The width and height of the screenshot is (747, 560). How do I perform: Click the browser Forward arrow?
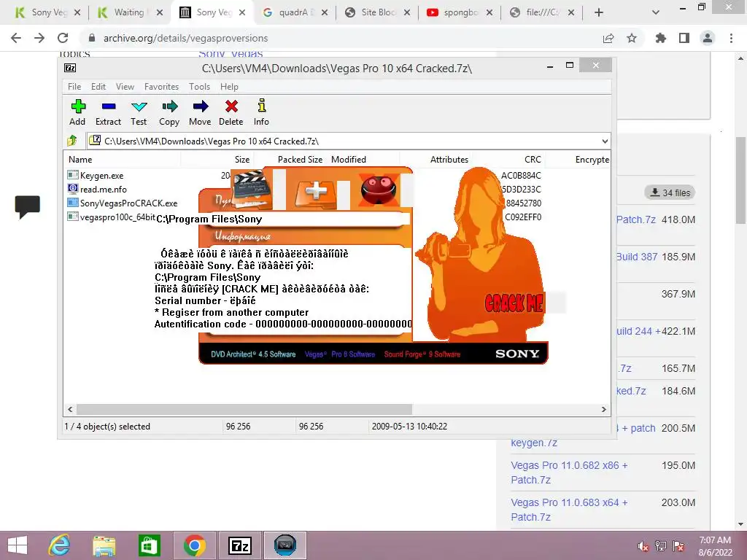pyautogui.click(x=39, y=38)
